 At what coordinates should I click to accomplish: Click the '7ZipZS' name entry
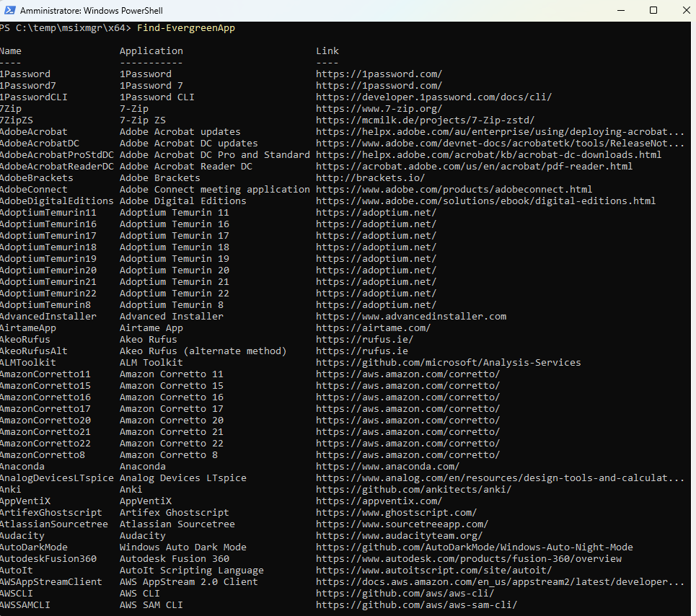click(17, 120)
